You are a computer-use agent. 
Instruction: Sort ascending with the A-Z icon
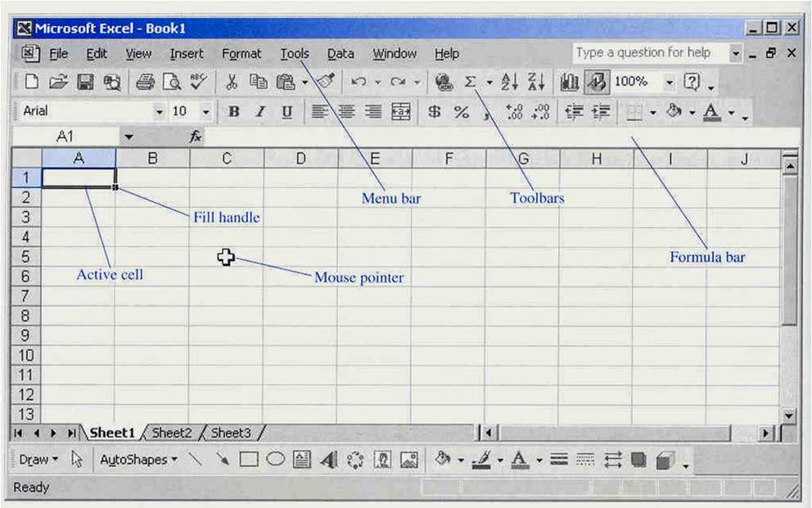[510, 82]
